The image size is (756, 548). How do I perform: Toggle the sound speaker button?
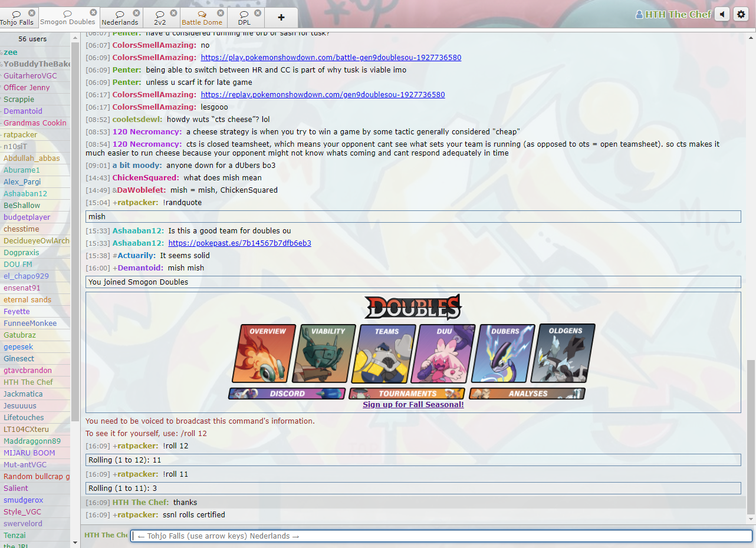(722, 14)
